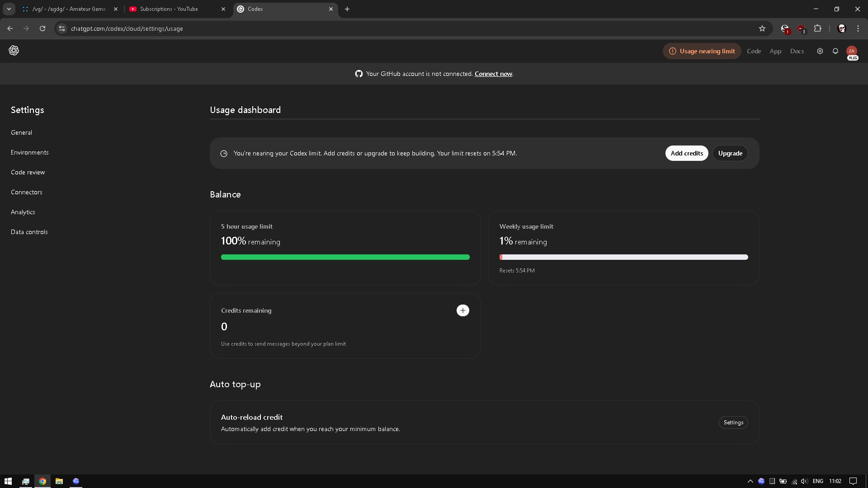868x488 pixels.
Task: Expand the tab search dropdown arrow
Action: [x=9, y=9]
